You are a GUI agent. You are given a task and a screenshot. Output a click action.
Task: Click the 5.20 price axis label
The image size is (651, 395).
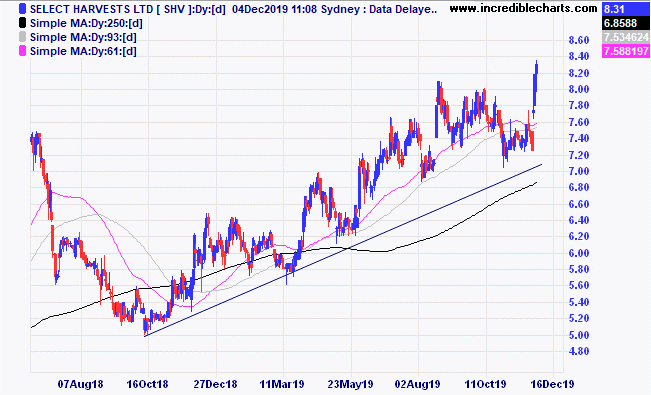(x=579, y=319)
